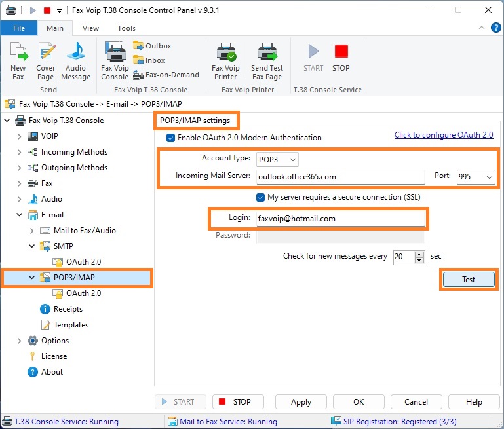Open the Cover Page tool
The width and height of the screenshot is (504, 429).
[x=46, y=61]
